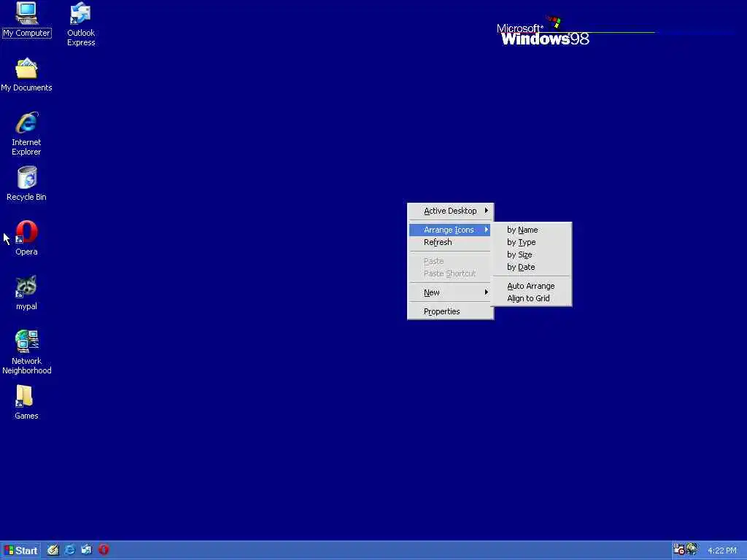Click the Show Desktop quick launch icon
The width and height of the screenshot is (747, 560).
(53, 550)
